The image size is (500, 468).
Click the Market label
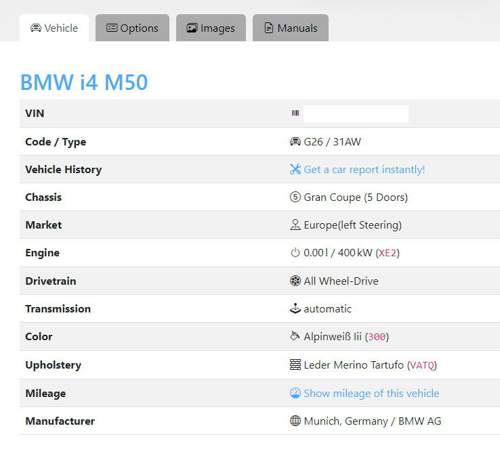click(43, 225)
